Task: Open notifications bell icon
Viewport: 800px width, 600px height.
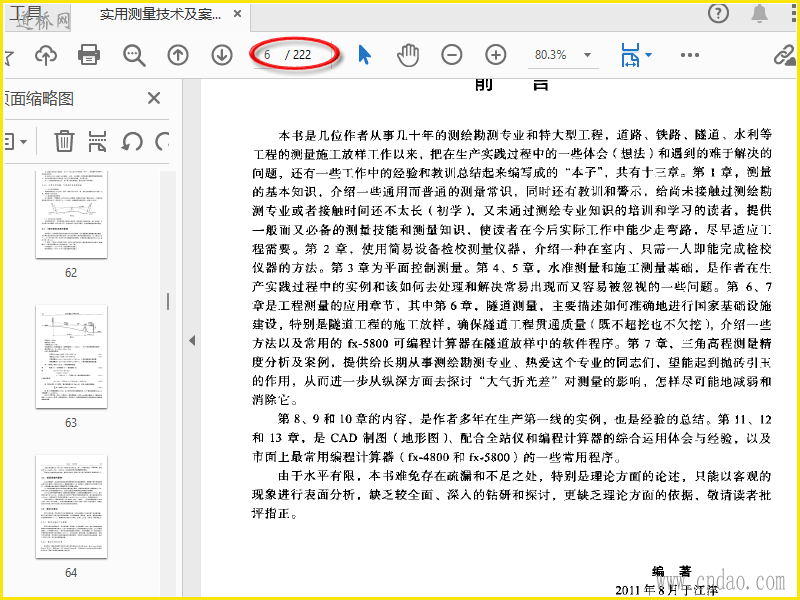Action: 760,13
